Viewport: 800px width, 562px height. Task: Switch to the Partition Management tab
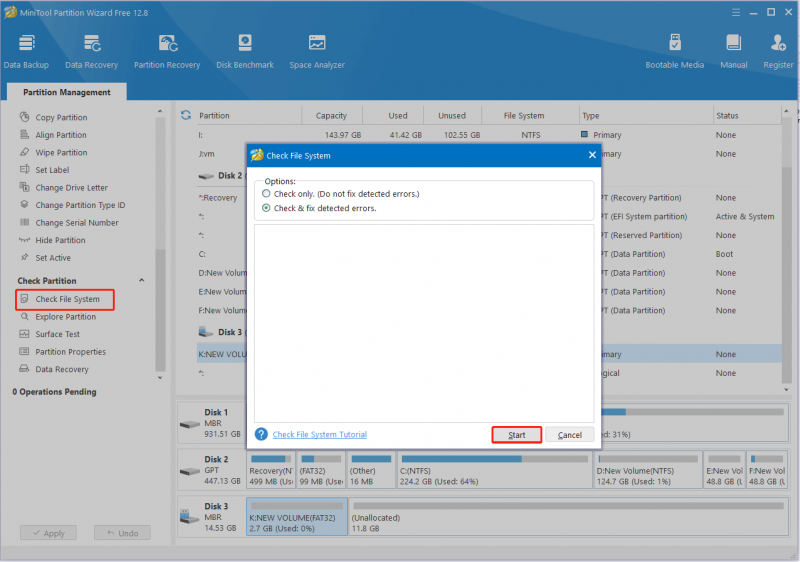tap(67, 92)
